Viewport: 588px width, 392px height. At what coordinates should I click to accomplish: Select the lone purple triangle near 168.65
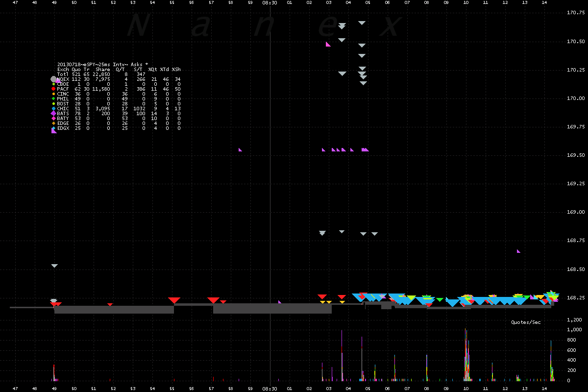click(x=518, y=251)
